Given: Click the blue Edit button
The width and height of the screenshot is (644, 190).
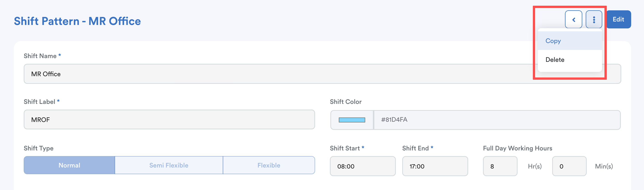Looking at the screenshot, I should [618, 20].
